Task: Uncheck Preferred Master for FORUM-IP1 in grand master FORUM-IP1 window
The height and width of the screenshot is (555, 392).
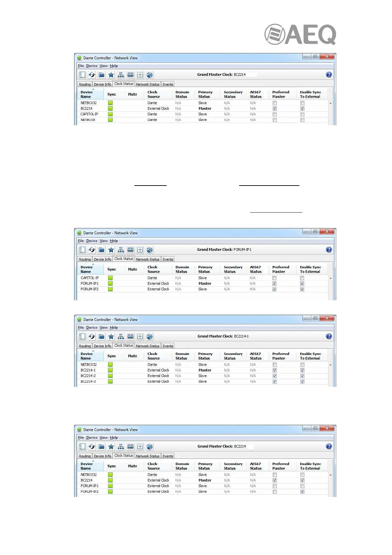Action: point(275,283)
